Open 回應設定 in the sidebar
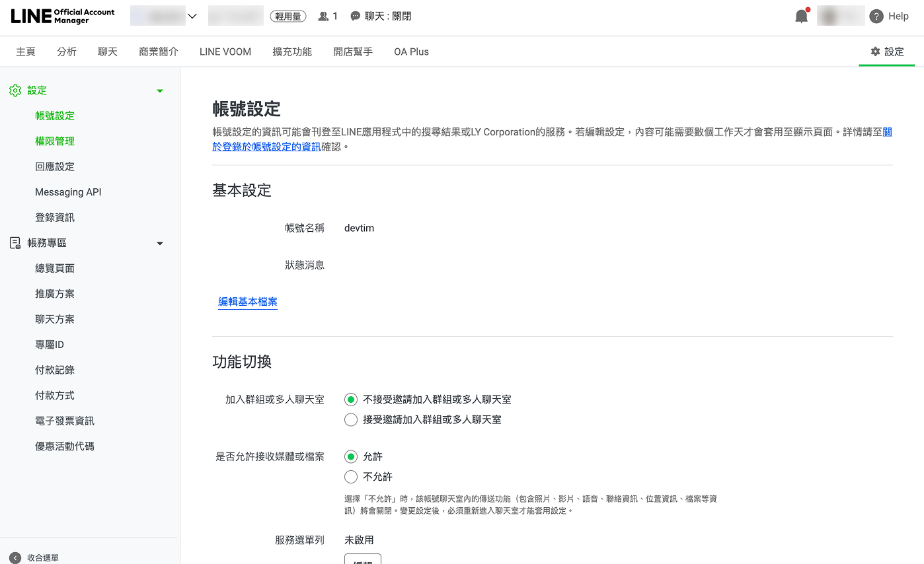Screen dimensions: 924x564 point(55,166)
